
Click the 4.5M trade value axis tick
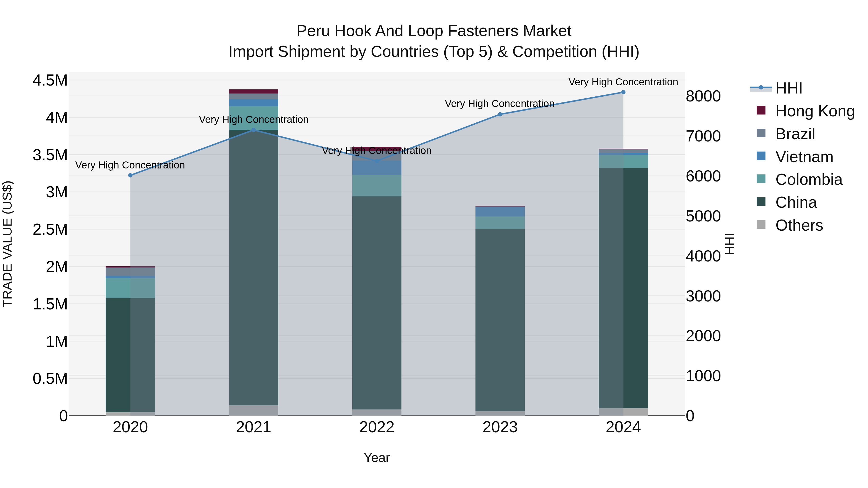(x=50, y=80)
